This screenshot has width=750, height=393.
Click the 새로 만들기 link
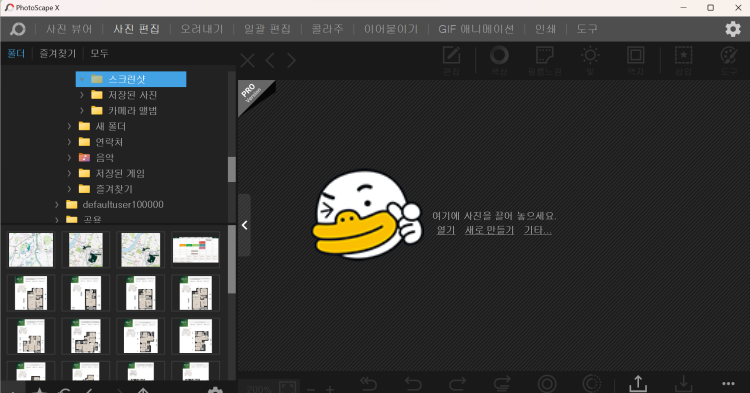pyautogui.click(x=489, y=230)
